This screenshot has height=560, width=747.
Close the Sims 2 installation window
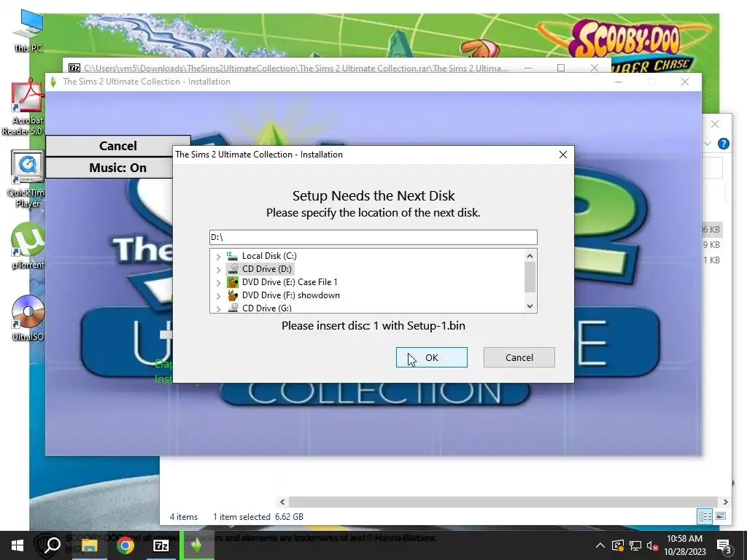[684, 82]
